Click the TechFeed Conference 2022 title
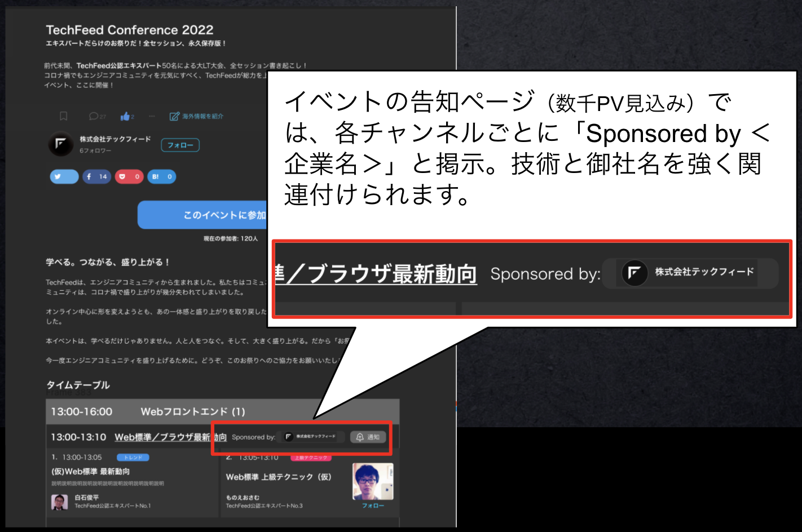 click(x=130, y=30)
